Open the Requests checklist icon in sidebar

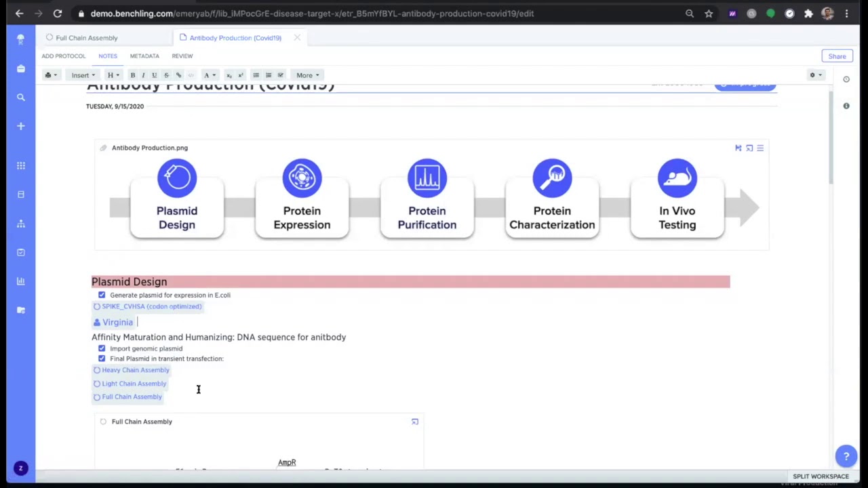[x=20, y=252]
